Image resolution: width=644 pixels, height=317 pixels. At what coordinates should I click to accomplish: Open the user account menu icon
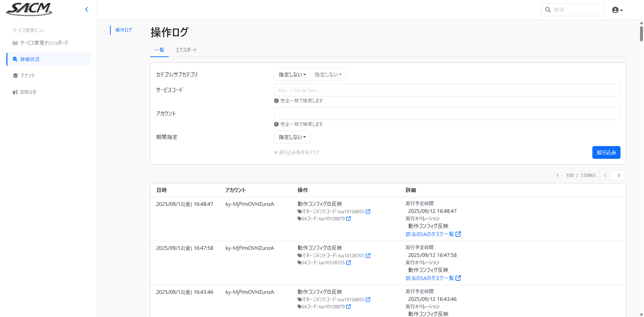[617, 10]
